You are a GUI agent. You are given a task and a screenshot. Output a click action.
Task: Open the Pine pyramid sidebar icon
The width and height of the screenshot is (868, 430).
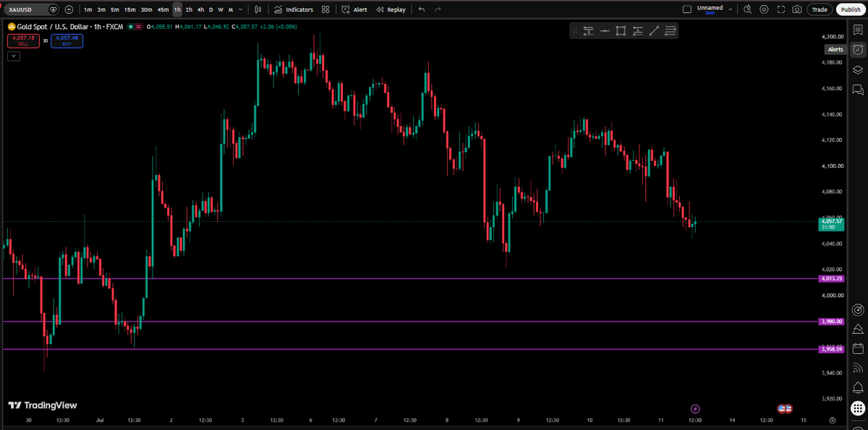tap(857, 329)
